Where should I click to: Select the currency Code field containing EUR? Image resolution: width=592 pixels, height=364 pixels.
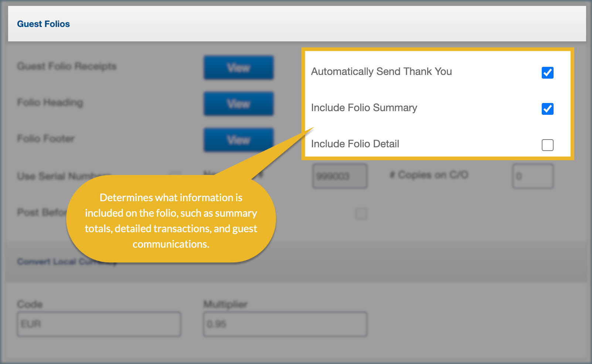99,324
